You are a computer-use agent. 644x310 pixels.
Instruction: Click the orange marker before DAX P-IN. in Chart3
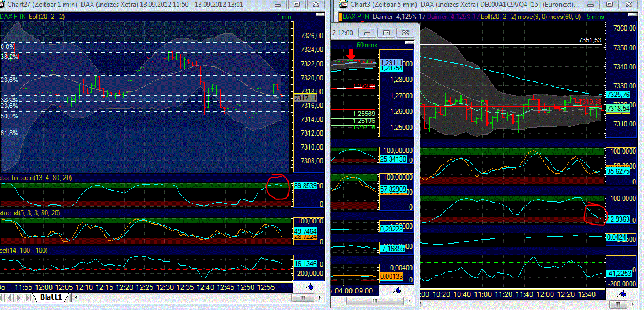pyautogui.click(x=340, y=16)
